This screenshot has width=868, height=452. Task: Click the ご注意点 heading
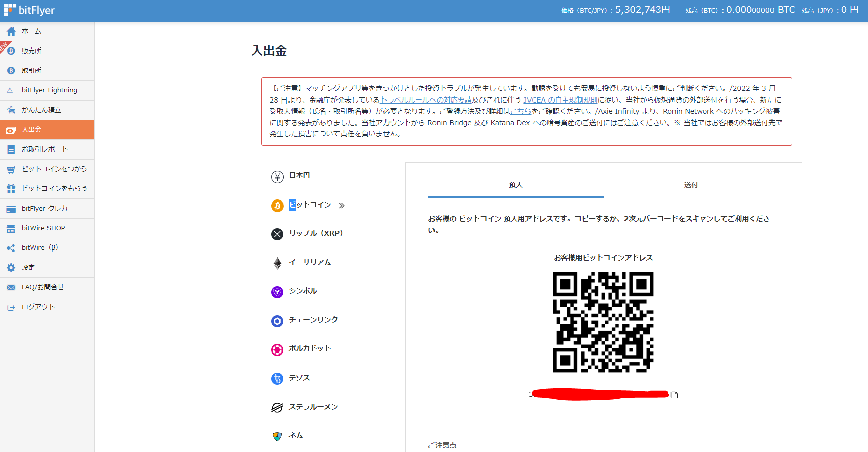[442, 445]
